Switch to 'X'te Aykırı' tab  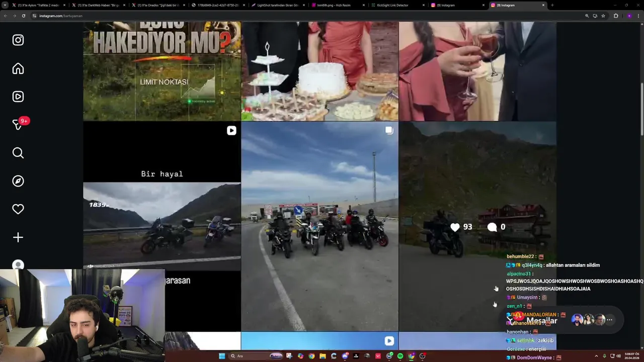38,5
